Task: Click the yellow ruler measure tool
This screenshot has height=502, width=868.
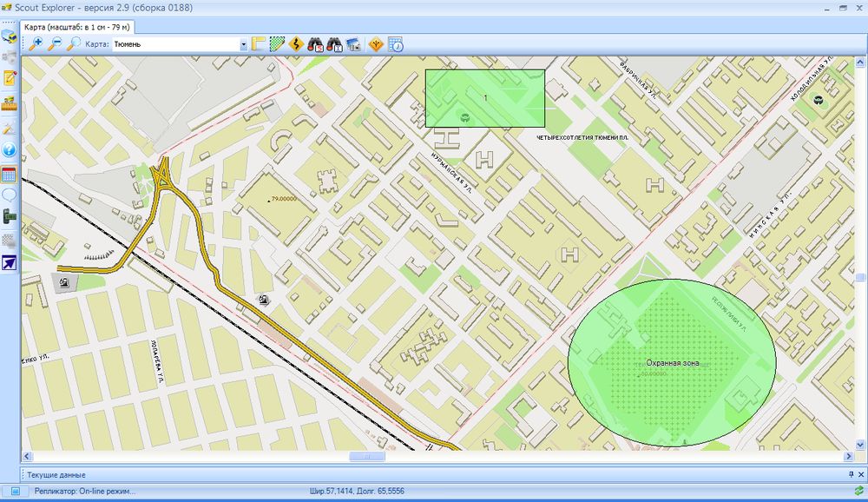Action: [259, 44]
